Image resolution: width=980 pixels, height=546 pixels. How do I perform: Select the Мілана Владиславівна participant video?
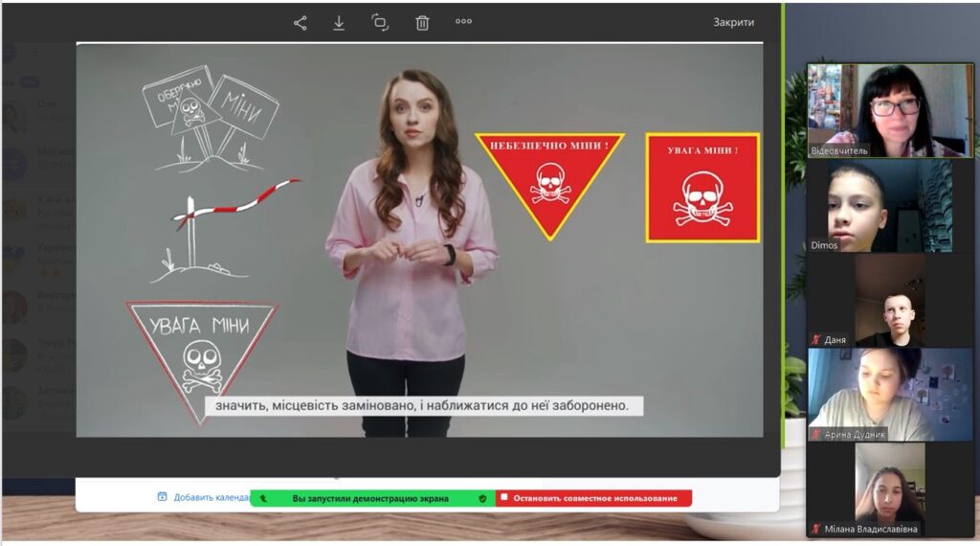(891, 490)
